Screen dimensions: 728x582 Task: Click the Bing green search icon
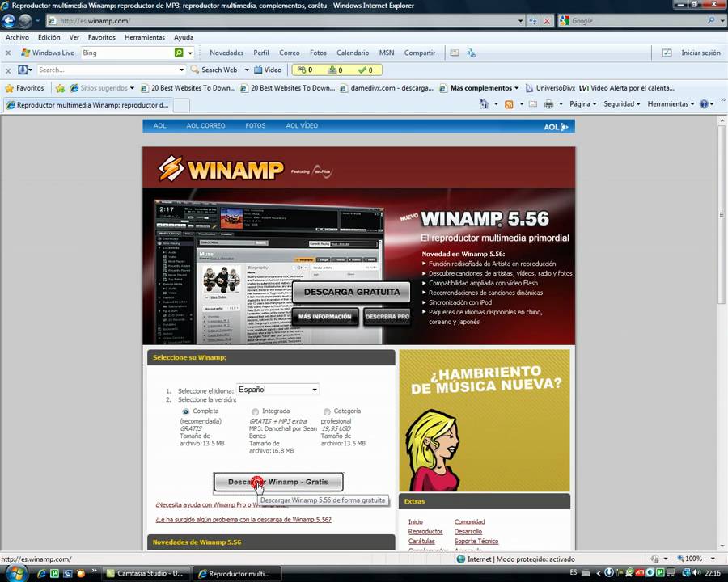point(179,53)
